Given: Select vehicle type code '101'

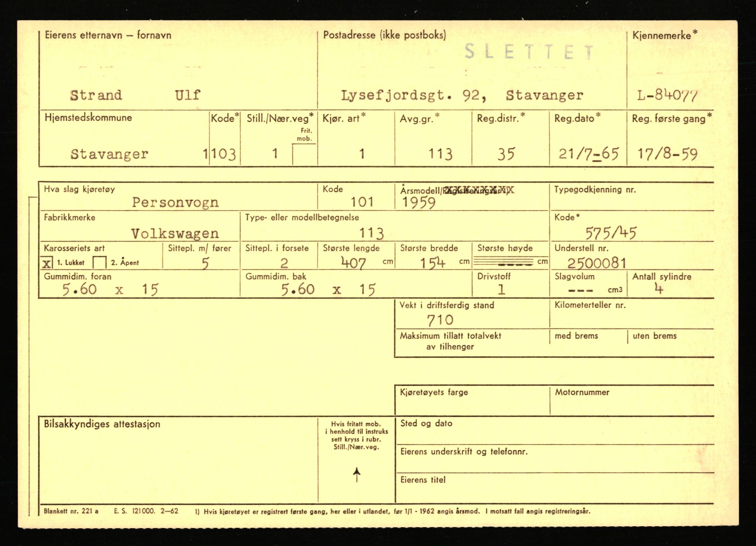Looking at the screenshot, I should click(x=362, y=202).
